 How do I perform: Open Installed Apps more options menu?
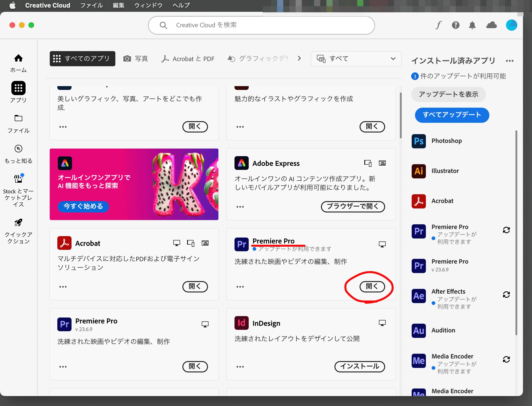(509, 61)
